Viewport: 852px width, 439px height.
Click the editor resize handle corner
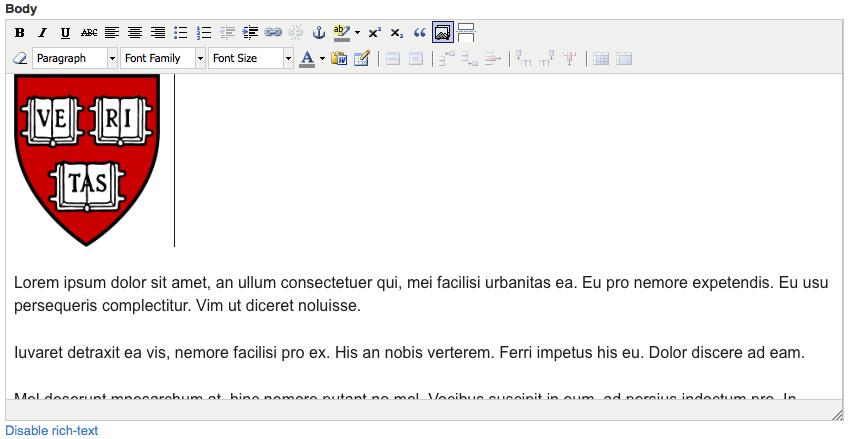coord(837,415)
